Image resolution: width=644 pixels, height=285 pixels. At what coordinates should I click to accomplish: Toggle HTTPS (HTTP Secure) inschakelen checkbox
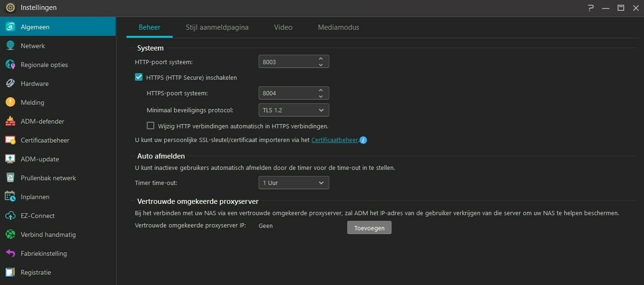[139, 77]
